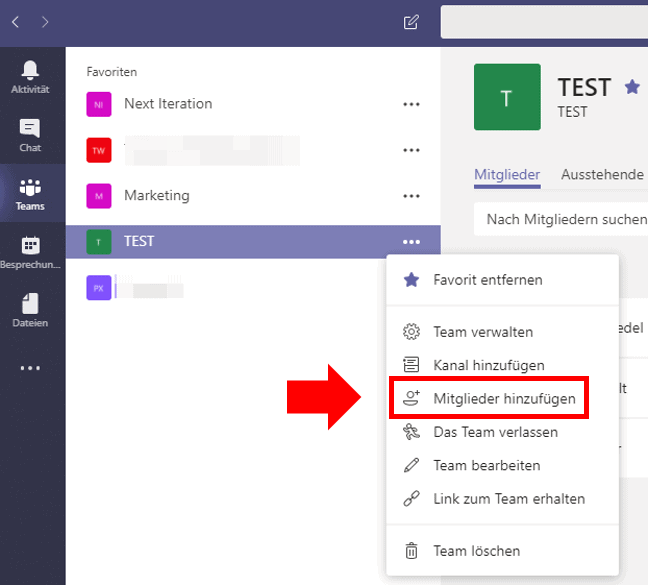
Task: Click the new chat compose icon
Action: [x=411, y=22]
